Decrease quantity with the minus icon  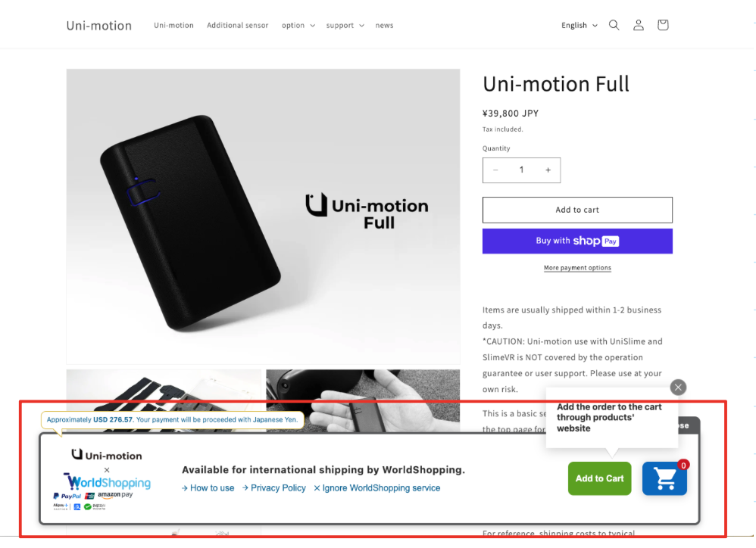(495, 170)
